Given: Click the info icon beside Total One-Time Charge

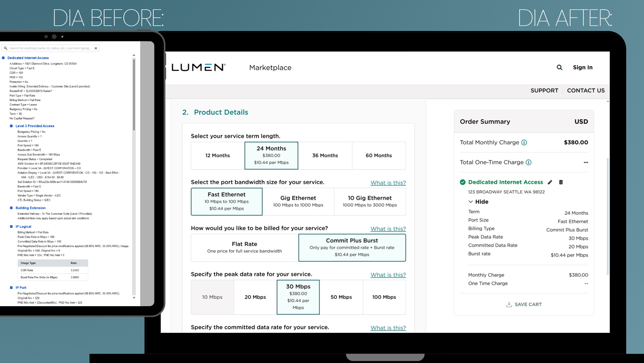Looking at the screenshot, I should coord(529,162).
